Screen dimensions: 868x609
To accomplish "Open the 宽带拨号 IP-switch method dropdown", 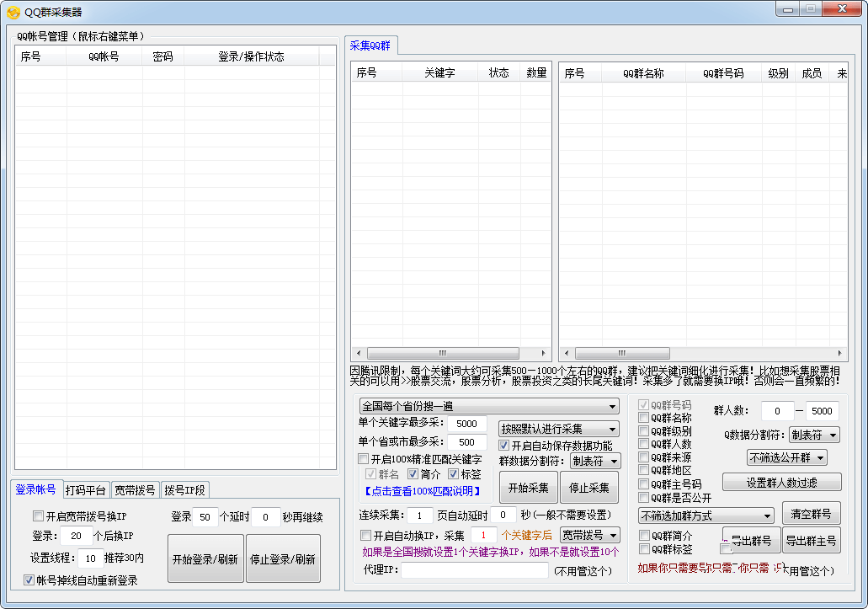I will pyautogui.click(x=589, y=535).
